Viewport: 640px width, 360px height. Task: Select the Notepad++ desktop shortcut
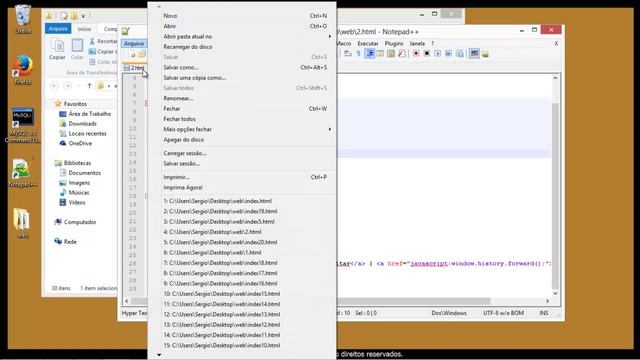(x=22, y=173)
